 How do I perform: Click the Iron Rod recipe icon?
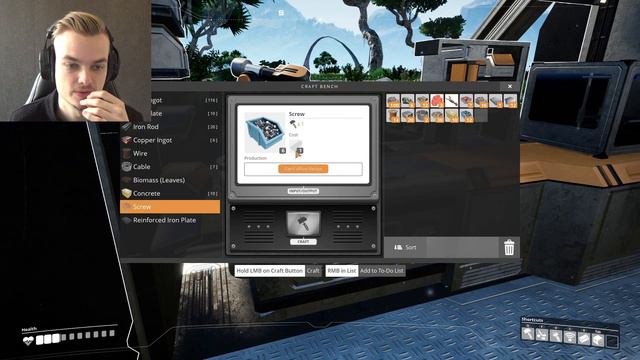127,127
